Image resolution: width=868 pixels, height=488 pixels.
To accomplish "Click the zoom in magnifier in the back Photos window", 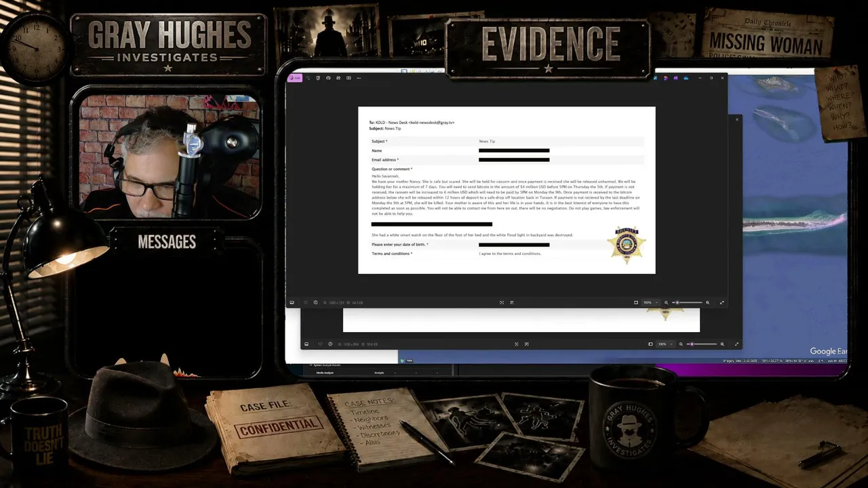I will pos(722,344).
